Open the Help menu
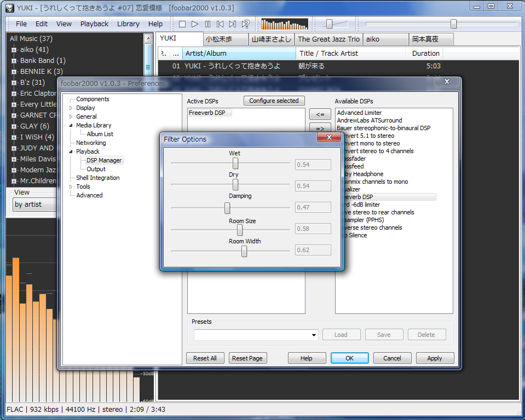This screenshot has height=420, width=525. (x=155, y=24)
